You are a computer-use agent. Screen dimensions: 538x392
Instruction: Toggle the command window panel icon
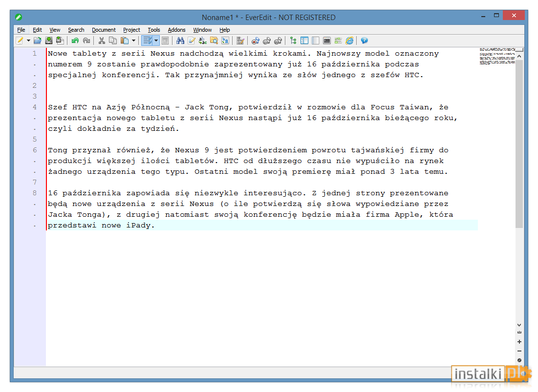[326, 41]
